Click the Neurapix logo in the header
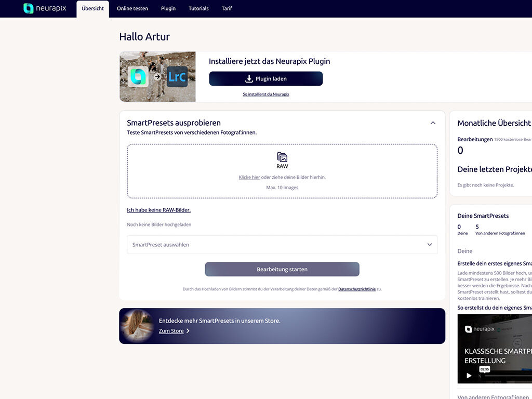The height and width of the screenshot is (399, 532). coord(45,8)
